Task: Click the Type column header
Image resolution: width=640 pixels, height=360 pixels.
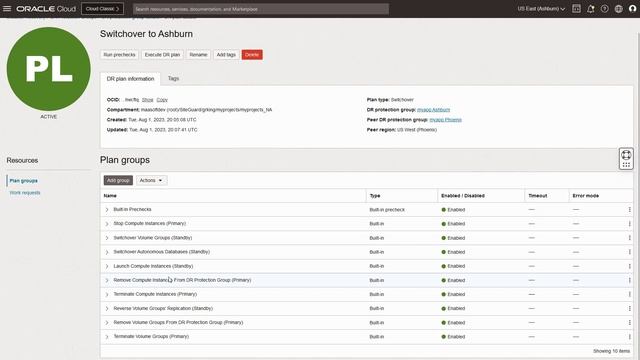Action: [375, 196]
